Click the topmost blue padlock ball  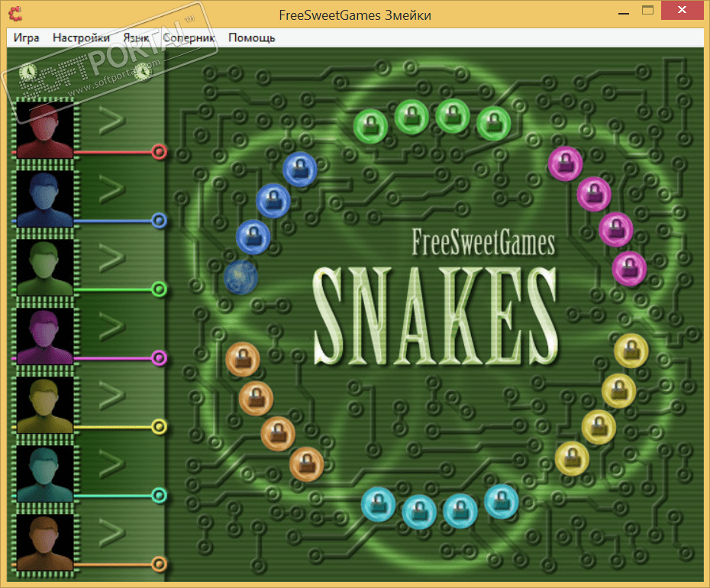(300, 170)
